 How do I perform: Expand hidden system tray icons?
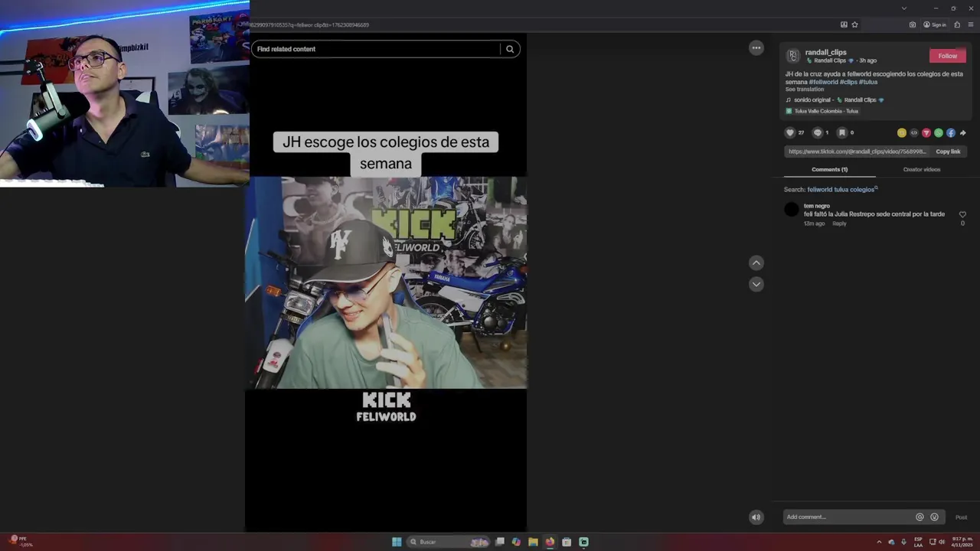click(x=879, y=542)
